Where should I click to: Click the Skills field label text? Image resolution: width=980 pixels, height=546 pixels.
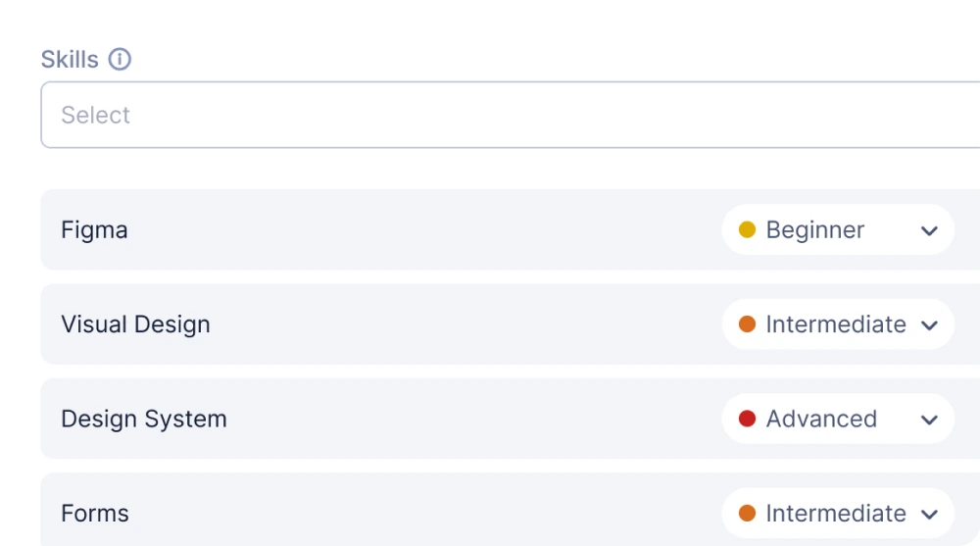click(70, 60)
